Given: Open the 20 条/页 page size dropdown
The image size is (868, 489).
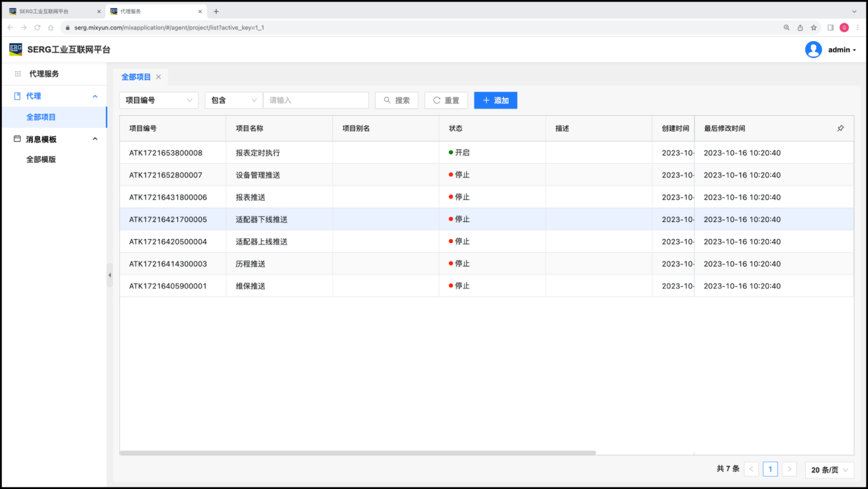Looking at the screenshot, I should click(x=829, y=469).
